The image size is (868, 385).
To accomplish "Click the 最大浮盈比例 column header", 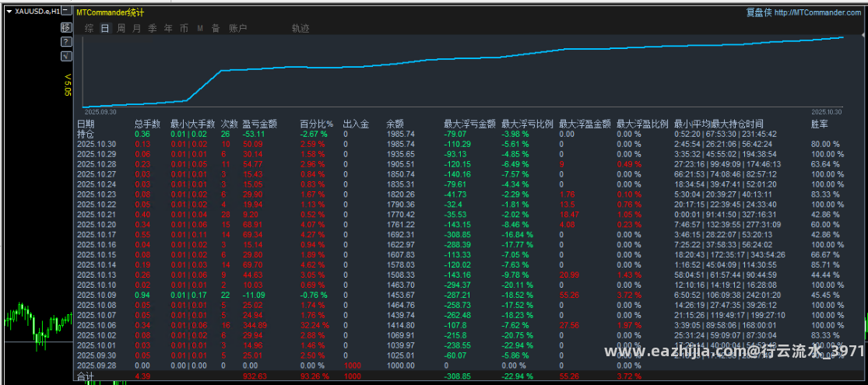I will tap(642, 124).
